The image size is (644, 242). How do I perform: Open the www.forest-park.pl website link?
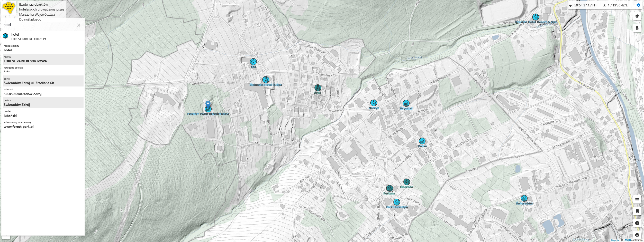tap(19, 127)
